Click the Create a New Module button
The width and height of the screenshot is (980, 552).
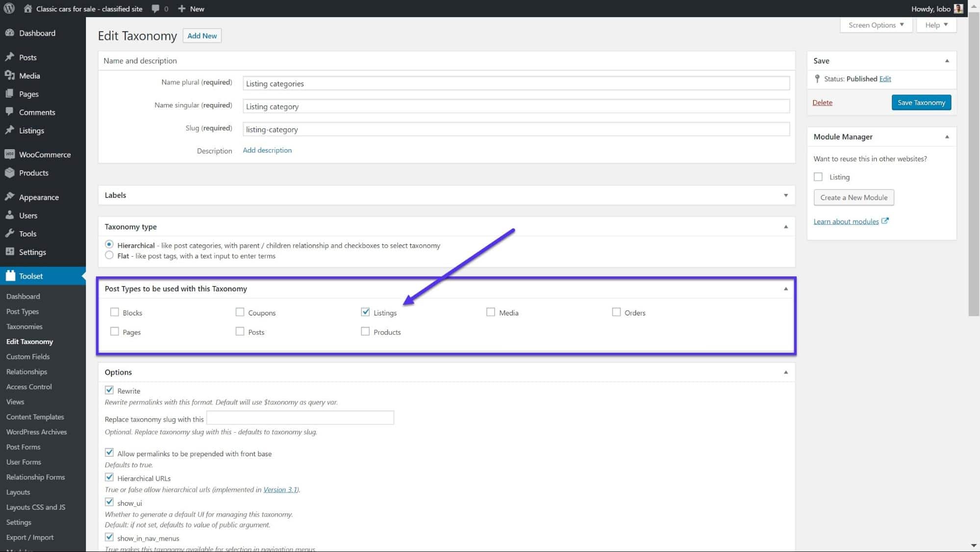pos(854,197)
